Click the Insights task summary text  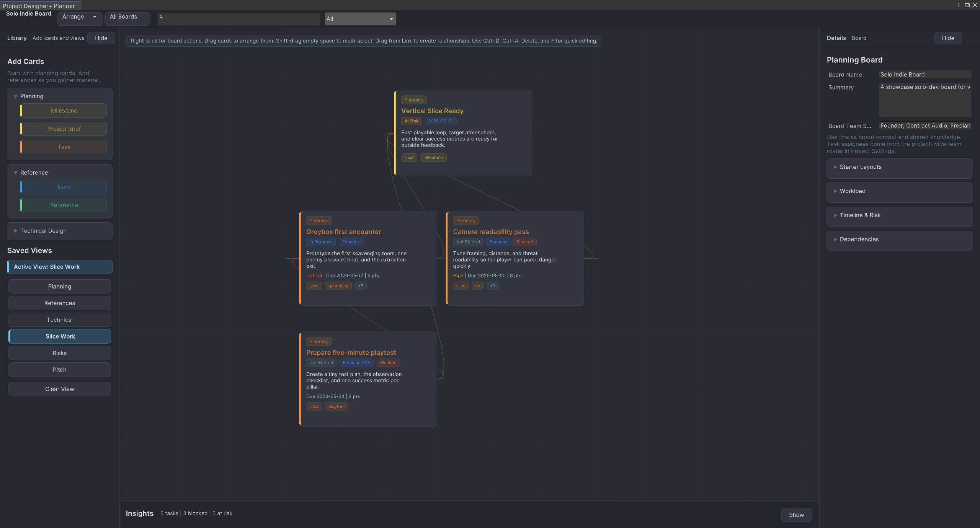point(196,513)
